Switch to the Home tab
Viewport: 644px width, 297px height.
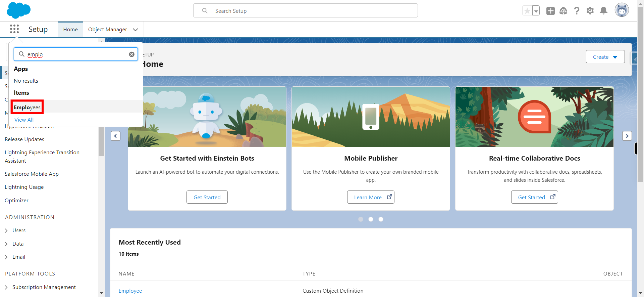pos(70,29)
